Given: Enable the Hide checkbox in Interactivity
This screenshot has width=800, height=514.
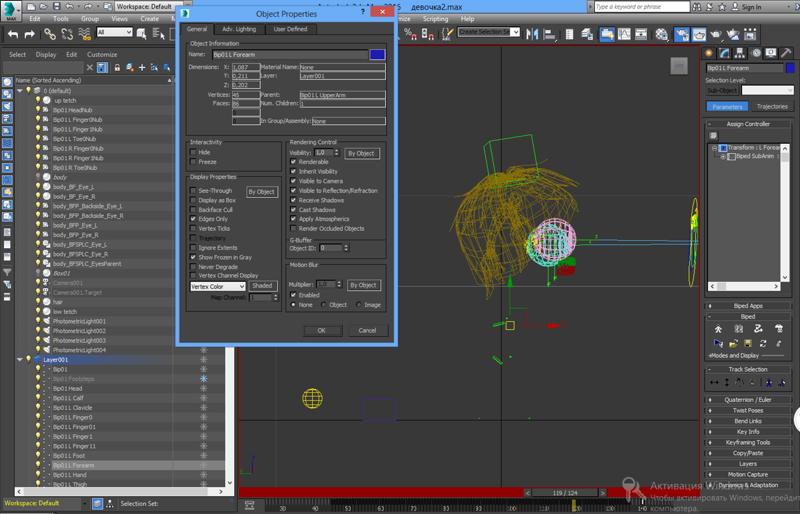Looking at the screenshot, I should [x=194, y=152].
